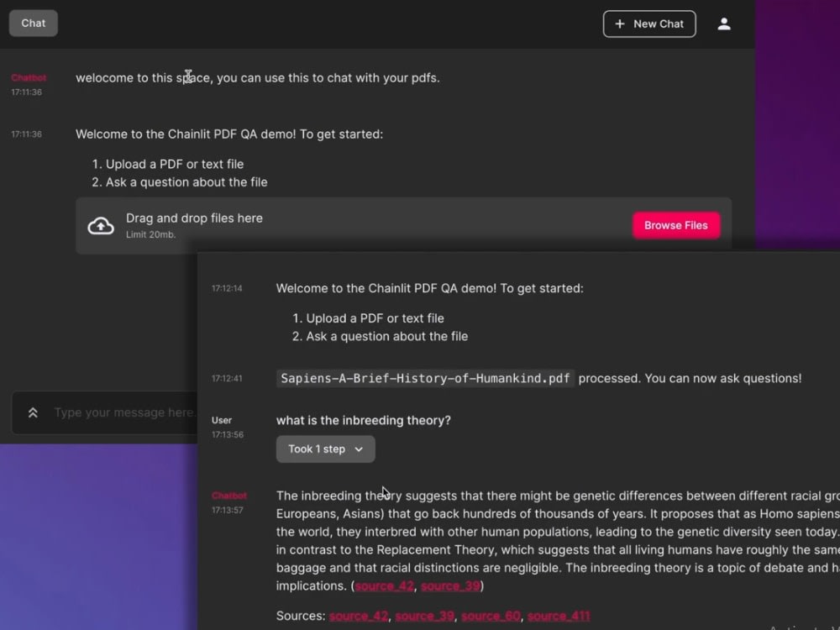Click the Sapiens-A-Brief-History-of-Humankind.pdf filename
Image resolution: width=840 pixels, height=630 pixels.
tap(425, 378)
